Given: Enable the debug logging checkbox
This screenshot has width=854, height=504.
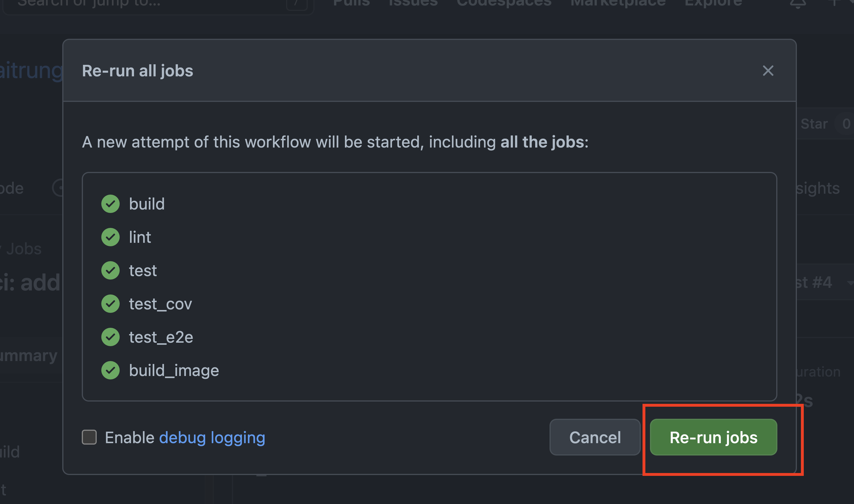Looking at the screenshot, I should pyautogui.click(x=89, y=437).
